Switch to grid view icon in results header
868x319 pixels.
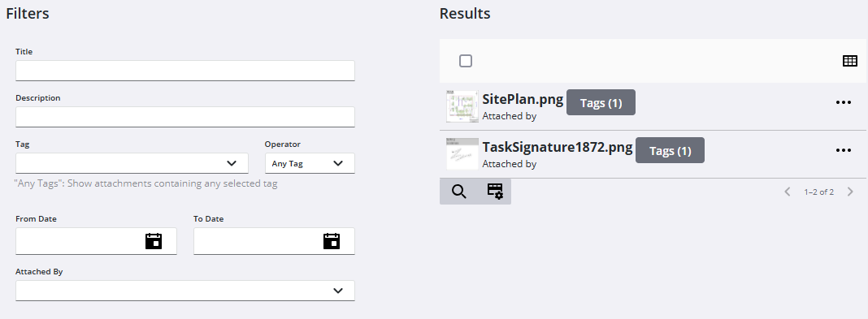[x=850, y=61]
